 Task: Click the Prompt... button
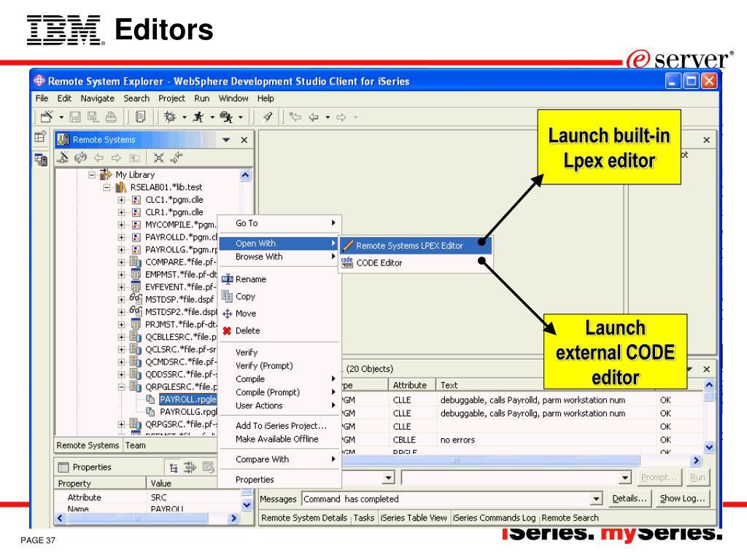point(659,477)
